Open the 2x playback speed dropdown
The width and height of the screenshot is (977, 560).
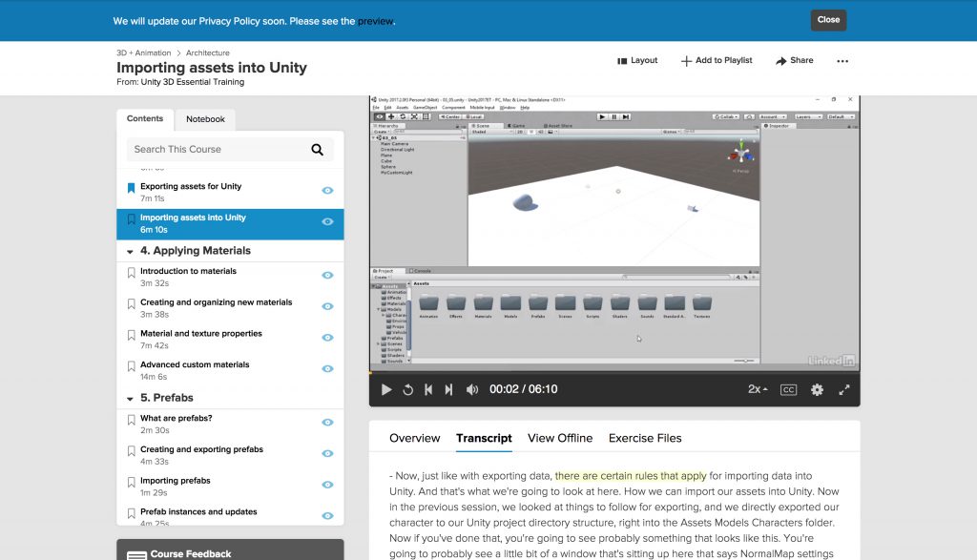pos(758,389)
